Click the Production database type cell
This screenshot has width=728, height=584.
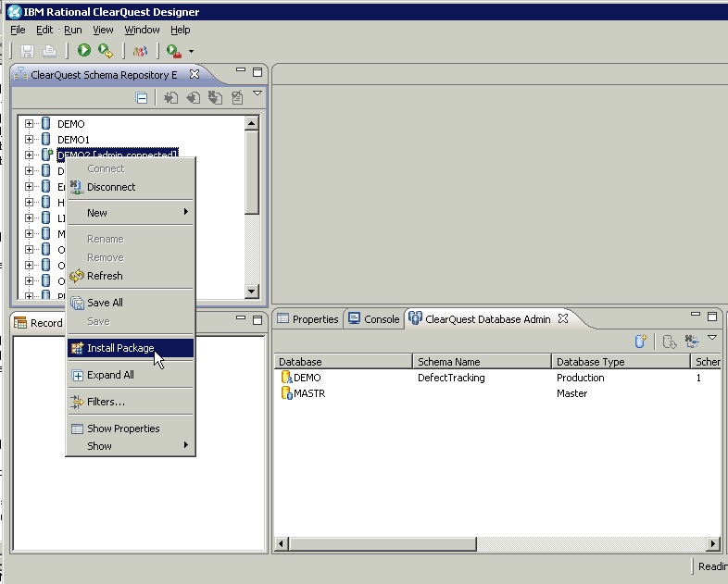coord(581,378)
